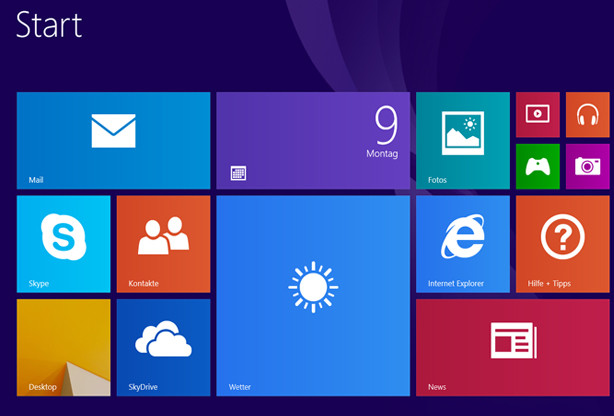Open the Calendar tile showing Montag 9
Screen dimensions: 614x416
[313, 141]
